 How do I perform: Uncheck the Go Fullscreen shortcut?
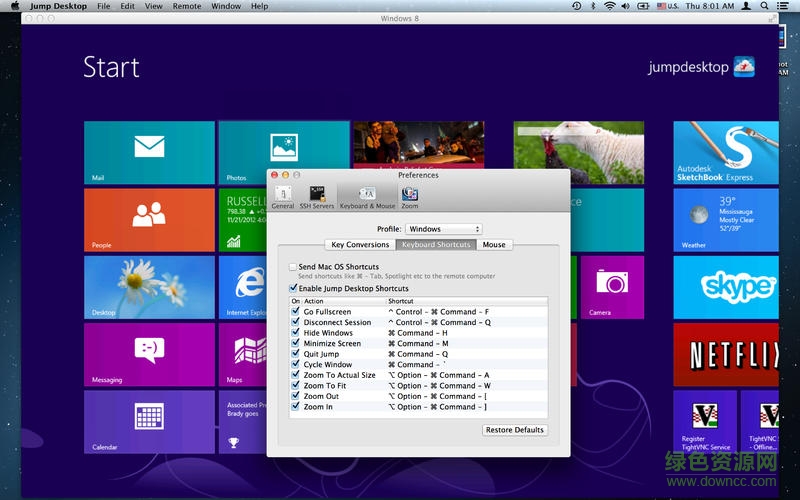(296, 312)
